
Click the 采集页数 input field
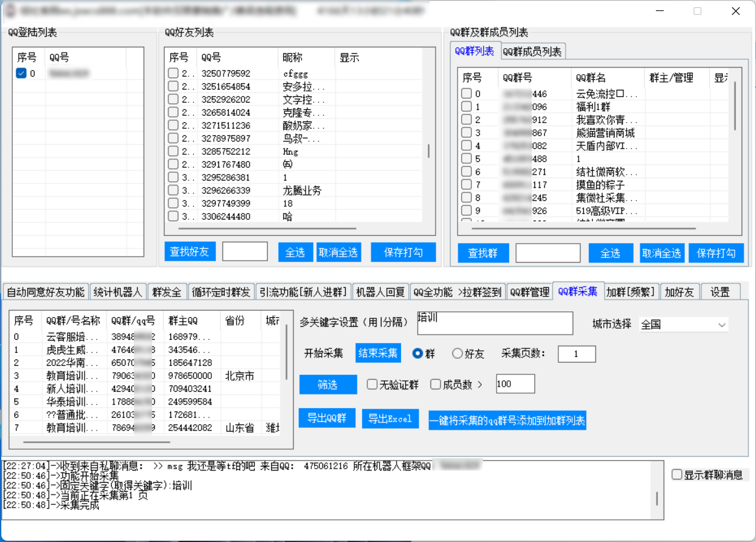576,354
